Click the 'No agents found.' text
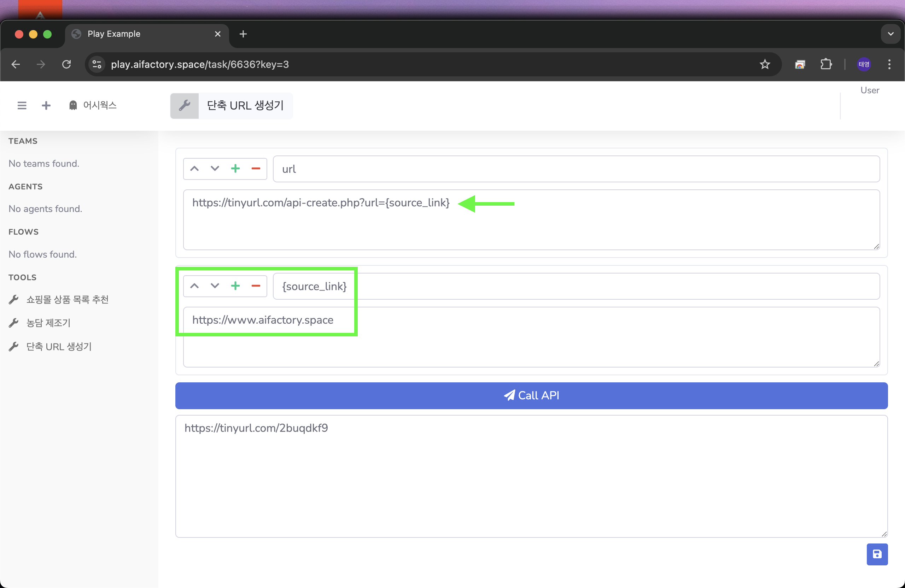905x588 pixels. 45,209
